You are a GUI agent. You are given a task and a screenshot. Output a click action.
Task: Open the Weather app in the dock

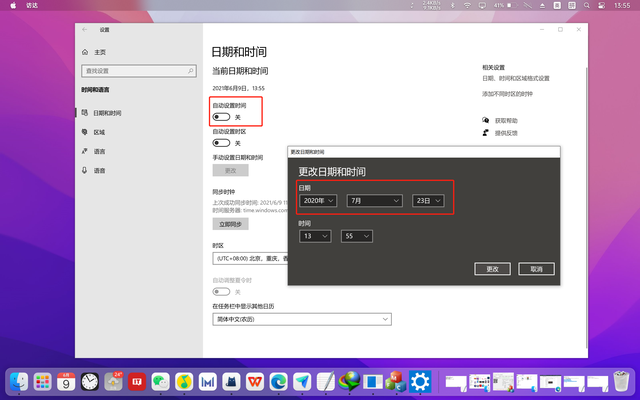click(113, 382)
